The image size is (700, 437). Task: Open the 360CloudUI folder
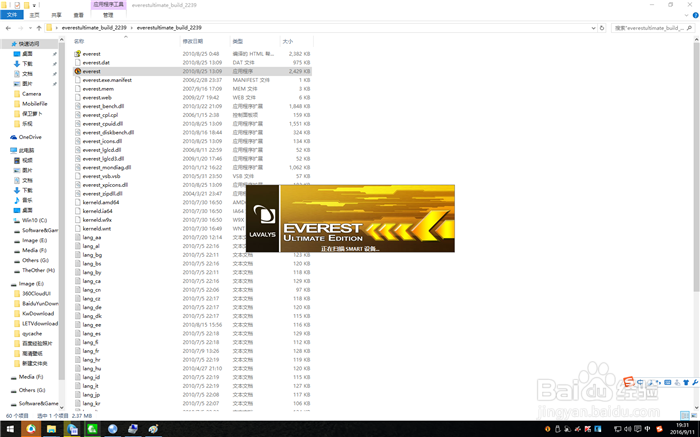36,293
